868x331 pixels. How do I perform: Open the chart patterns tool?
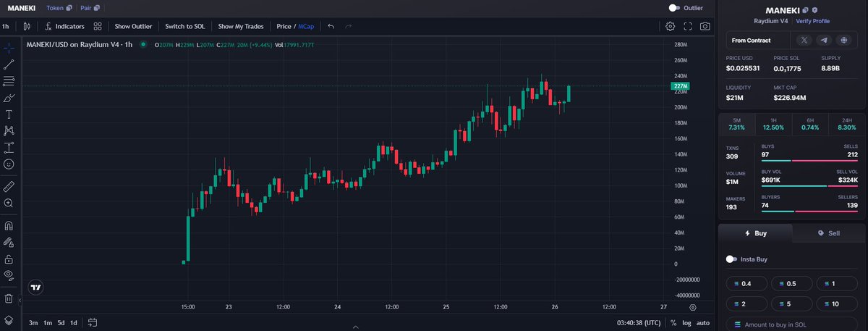pos(9,131)
